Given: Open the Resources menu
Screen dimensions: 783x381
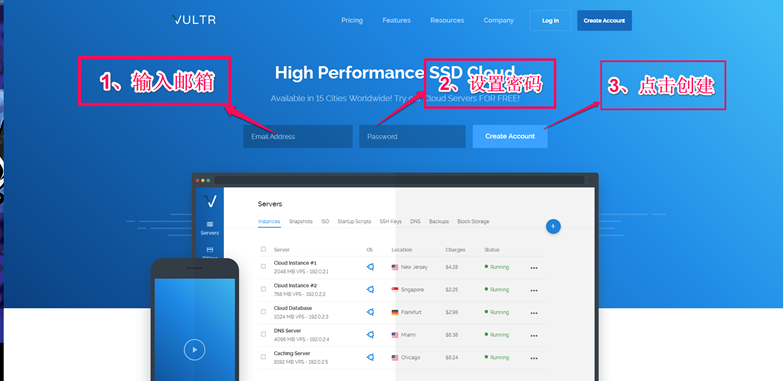Looking at the screenshot, I should coord(447,20).
